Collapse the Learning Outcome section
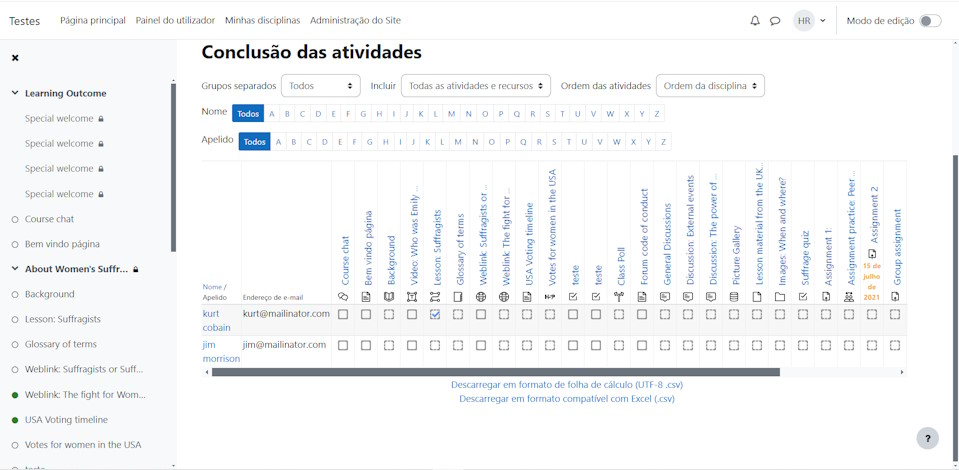 click(x=15, y=93)
